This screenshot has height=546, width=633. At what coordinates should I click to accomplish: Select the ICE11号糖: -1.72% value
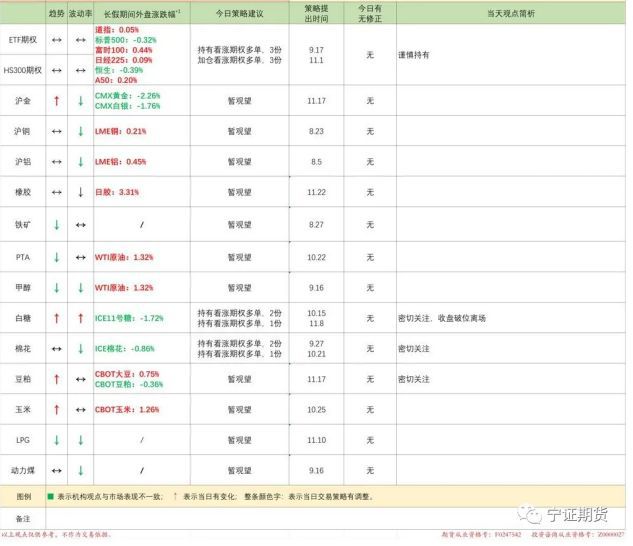click(x=129, y=318)
